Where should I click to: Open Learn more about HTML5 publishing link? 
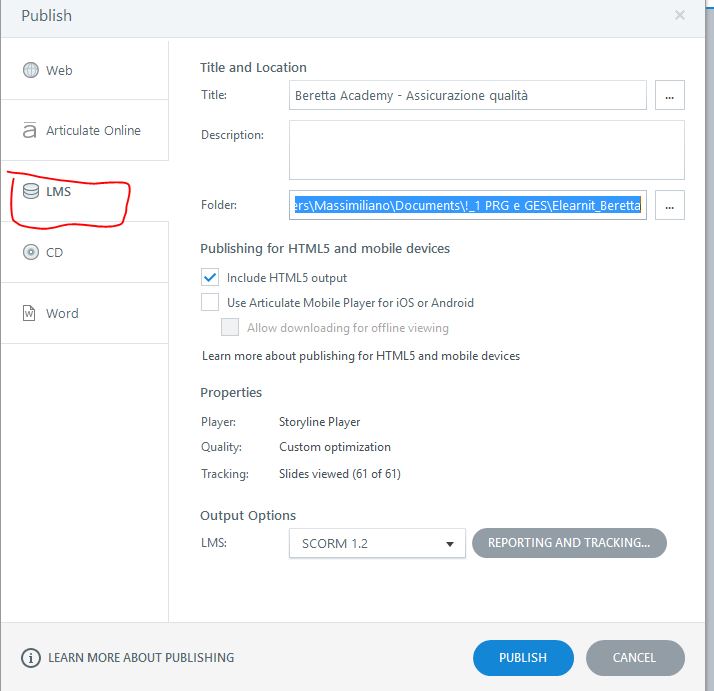361,356
